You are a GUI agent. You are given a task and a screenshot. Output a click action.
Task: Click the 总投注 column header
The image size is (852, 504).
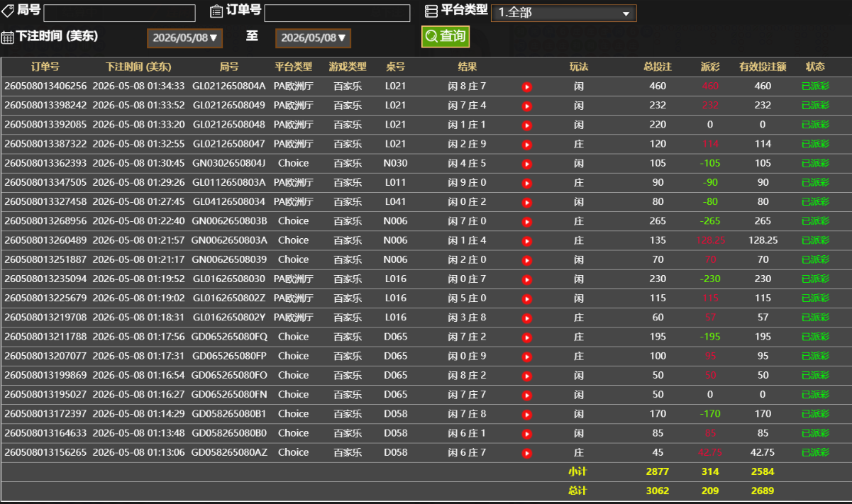pos(658,67)
